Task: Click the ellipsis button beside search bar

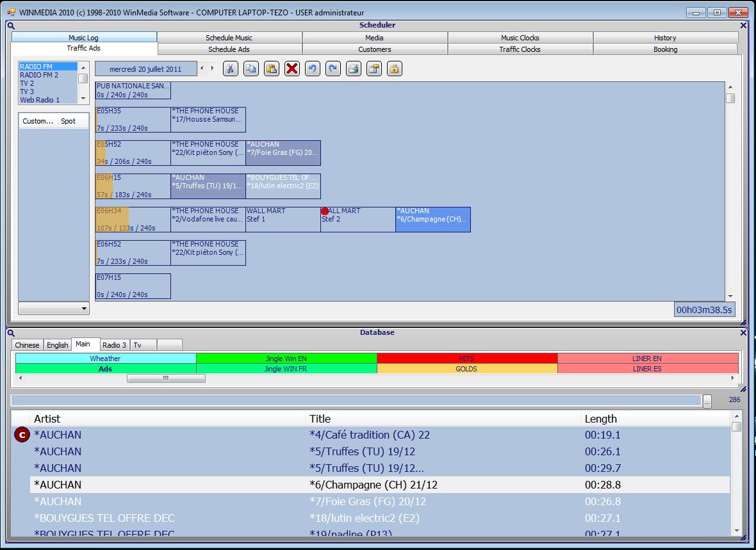Action: pyautogui.click(x=707, y=401)
